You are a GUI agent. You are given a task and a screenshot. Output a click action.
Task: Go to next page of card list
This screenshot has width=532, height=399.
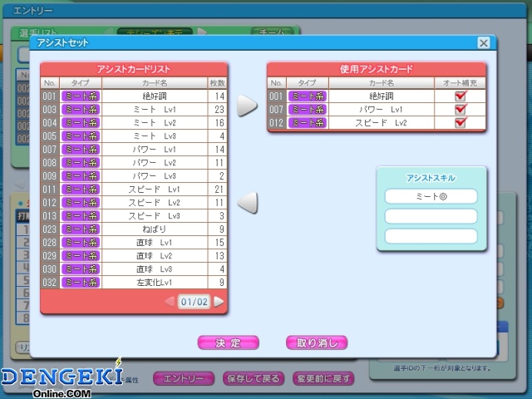coord(219,302)
